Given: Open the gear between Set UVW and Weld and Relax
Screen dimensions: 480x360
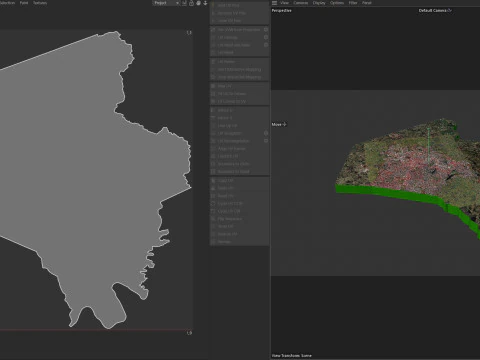Looking at the screenshot, I should coord(266,37).
